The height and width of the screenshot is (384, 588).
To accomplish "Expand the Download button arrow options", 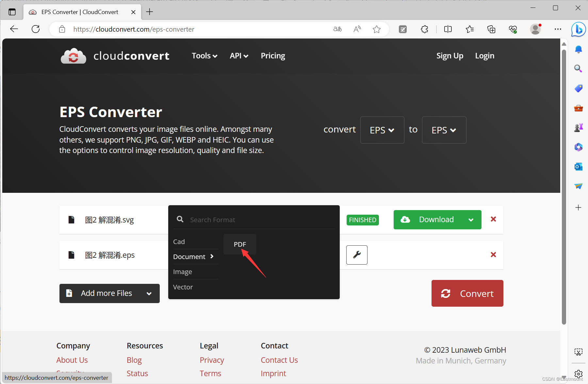I will click(471, 220).
